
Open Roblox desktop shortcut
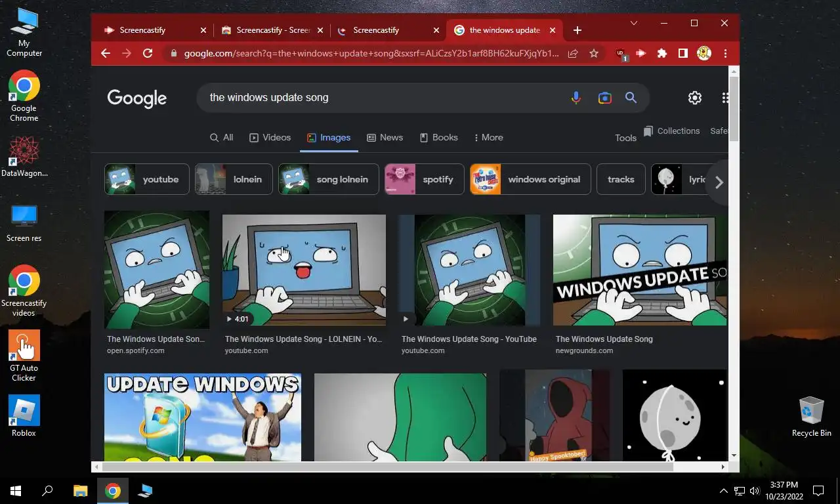(x=24, y=416)
